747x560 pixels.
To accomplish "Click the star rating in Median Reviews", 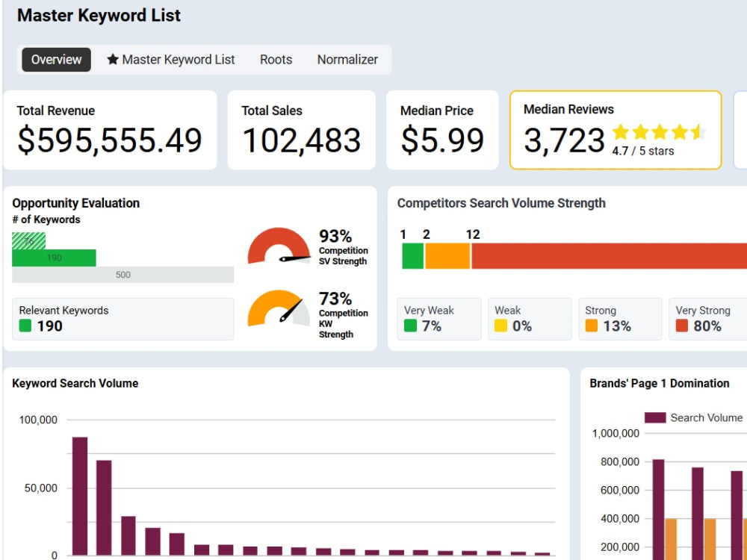I will pos(660,132).
